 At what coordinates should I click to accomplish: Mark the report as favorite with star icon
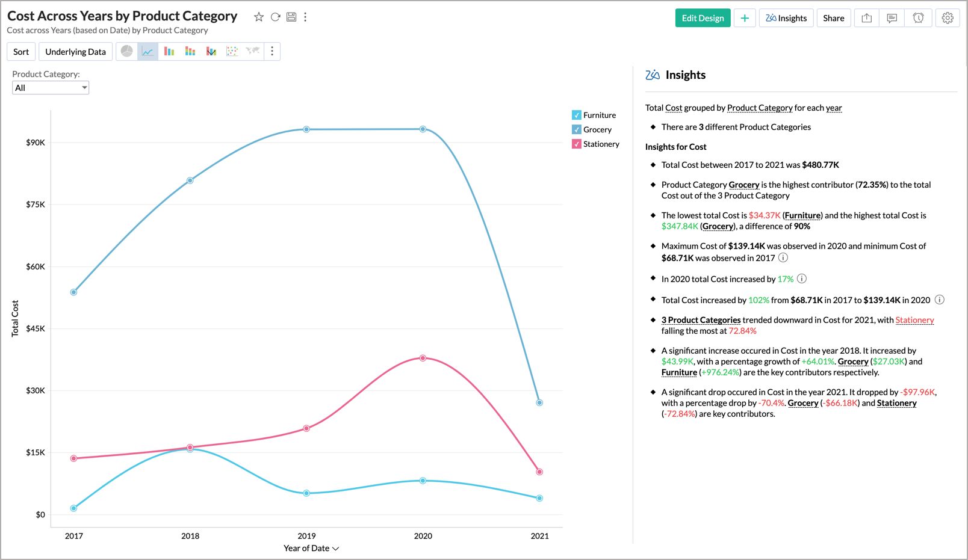point(259,17)
